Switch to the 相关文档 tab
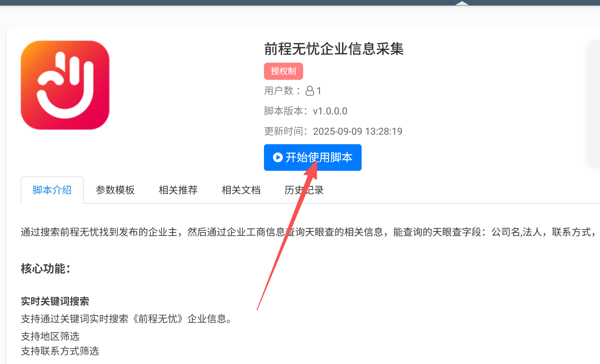600x364 pixels. [241, 190]
